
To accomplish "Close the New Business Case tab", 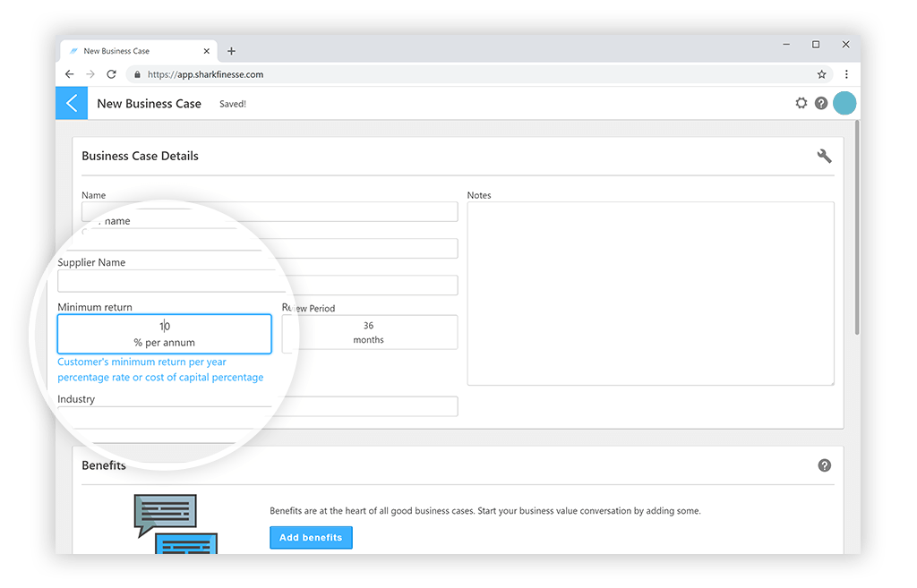I will point(207,51).
